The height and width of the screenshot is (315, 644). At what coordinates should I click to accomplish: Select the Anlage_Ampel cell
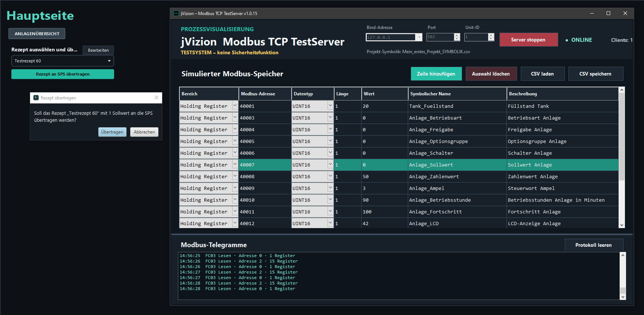457,188
